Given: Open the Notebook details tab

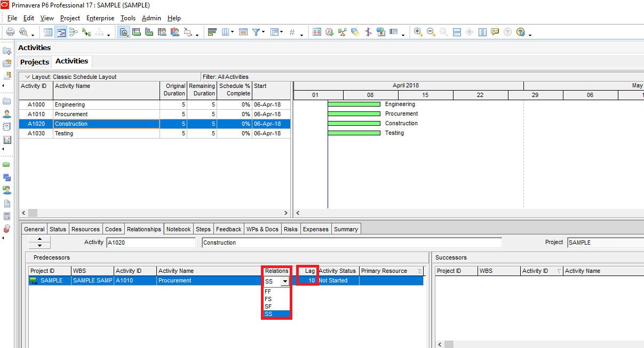Looking at the screenshot, I should [x=178, y=229].
